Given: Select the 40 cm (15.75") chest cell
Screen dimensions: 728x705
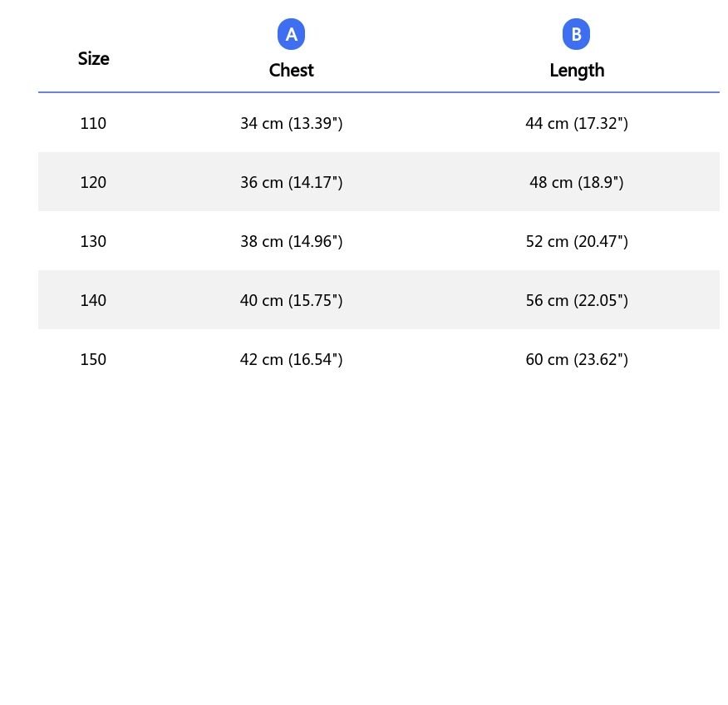Looking at the screenshot, I should [x=291, y=301].
